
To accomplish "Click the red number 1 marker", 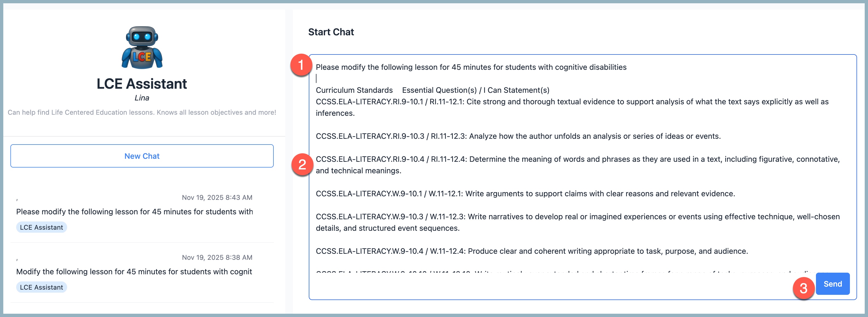I will (301, 65).
